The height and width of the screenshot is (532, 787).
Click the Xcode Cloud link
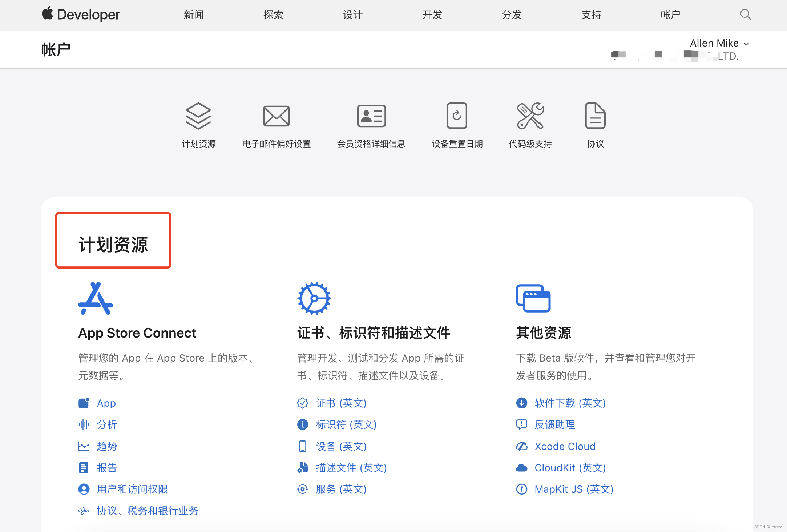click(565, 446)
